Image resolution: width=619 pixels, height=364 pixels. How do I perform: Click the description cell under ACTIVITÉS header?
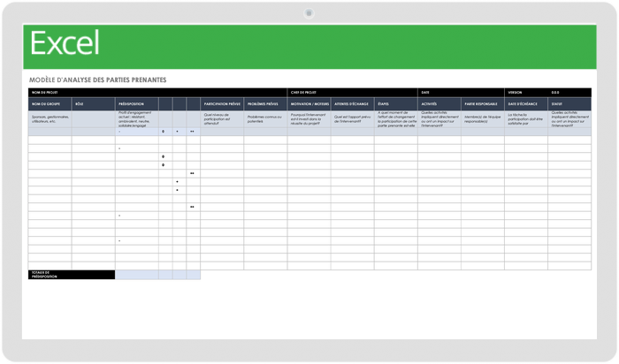[439, 119]
